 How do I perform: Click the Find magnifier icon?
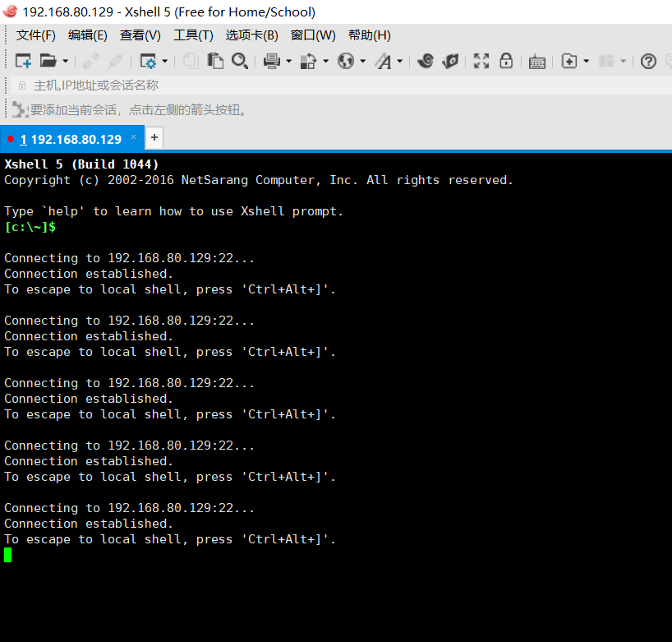point(240,61)
